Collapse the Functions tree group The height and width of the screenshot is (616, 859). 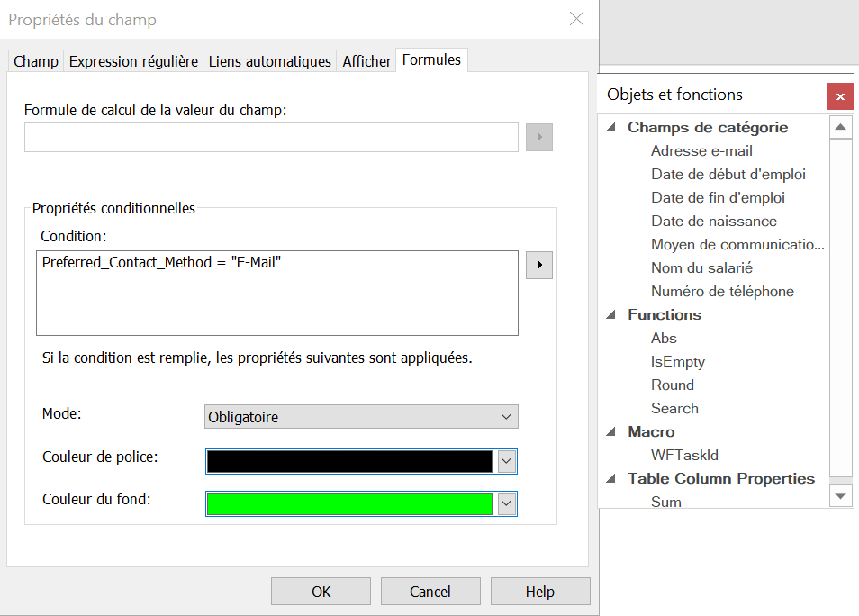612,315
